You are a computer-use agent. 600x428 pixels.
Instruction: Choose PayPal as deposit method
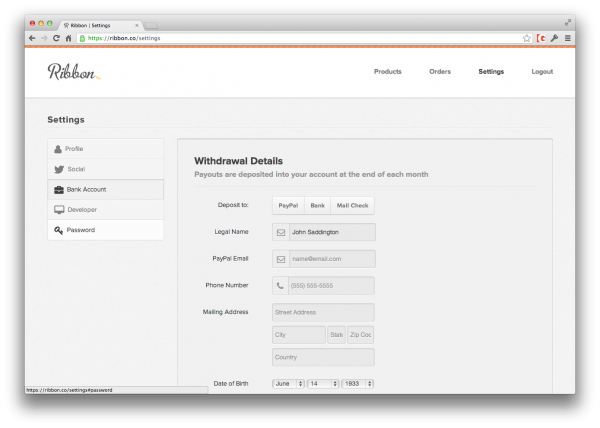pyautogui.click(x=288, y=205)
